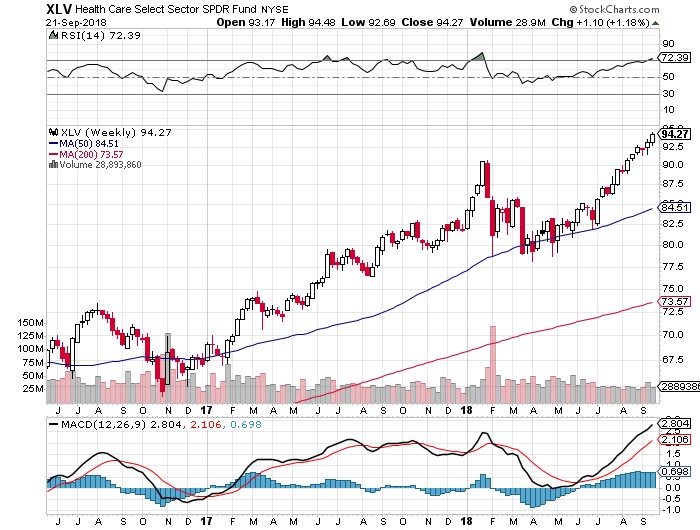Viewport: 700px width, 530px height.
Task: Click the 2.804 MACD value label
Action: [x=675, y=424]
